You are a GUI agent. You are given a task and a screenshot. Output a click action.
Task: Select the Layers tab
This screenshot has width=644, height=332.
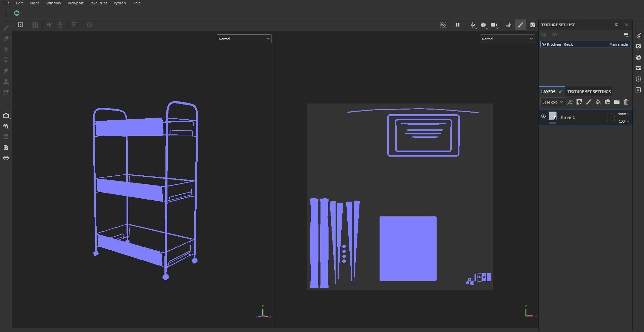click(x=548, y=92)
